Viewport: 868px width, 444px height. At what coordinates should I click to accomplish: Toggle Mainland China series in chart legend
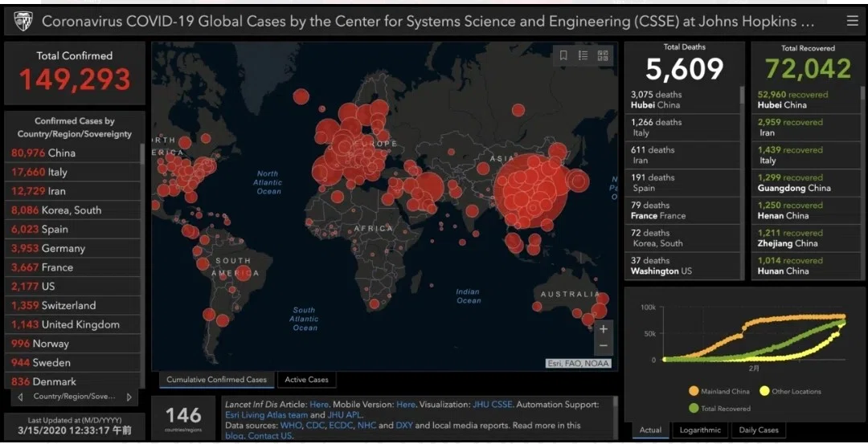(719, 391)
